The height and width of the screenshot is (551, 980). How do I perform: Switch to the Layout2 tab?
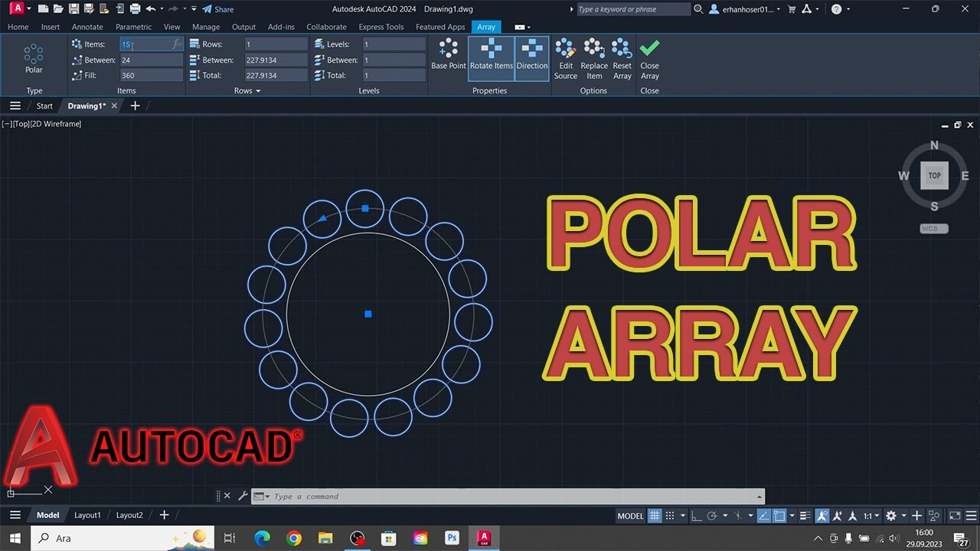click(129, 515)
